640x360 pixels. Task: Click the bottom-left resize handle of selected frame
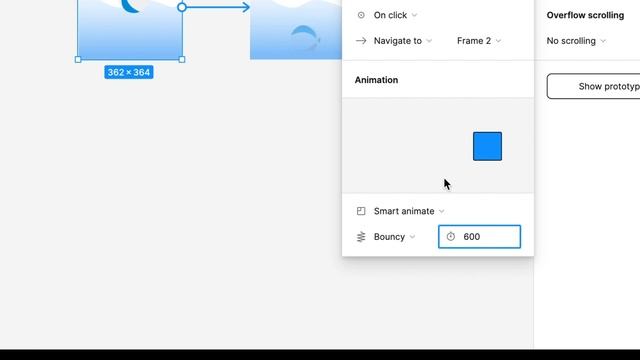pos(78,60)
